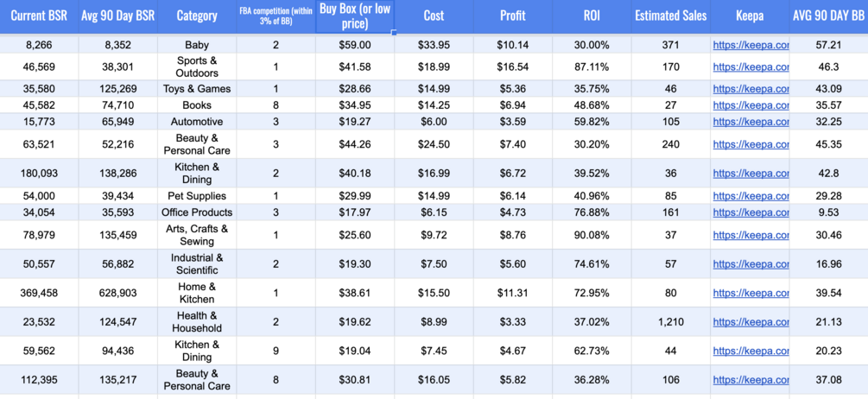The height and width of the screenshot is (399, 868).
Task: Open the Keepa link for Health & Household
Action: [750, 322]
